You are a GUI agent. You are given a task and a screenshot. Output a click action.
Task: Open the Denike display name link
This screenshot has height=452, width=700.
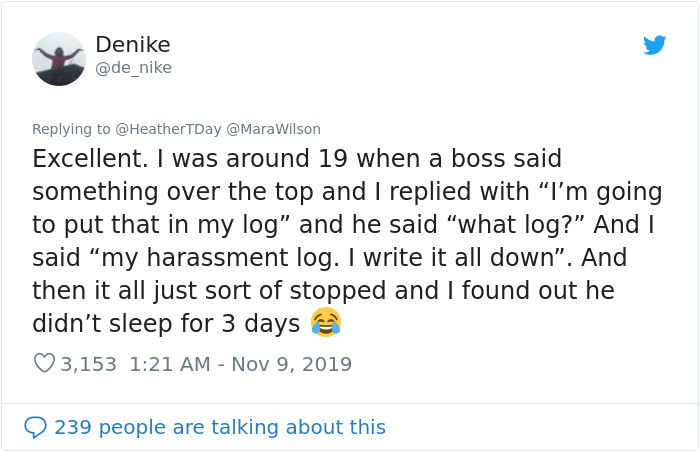133,45
